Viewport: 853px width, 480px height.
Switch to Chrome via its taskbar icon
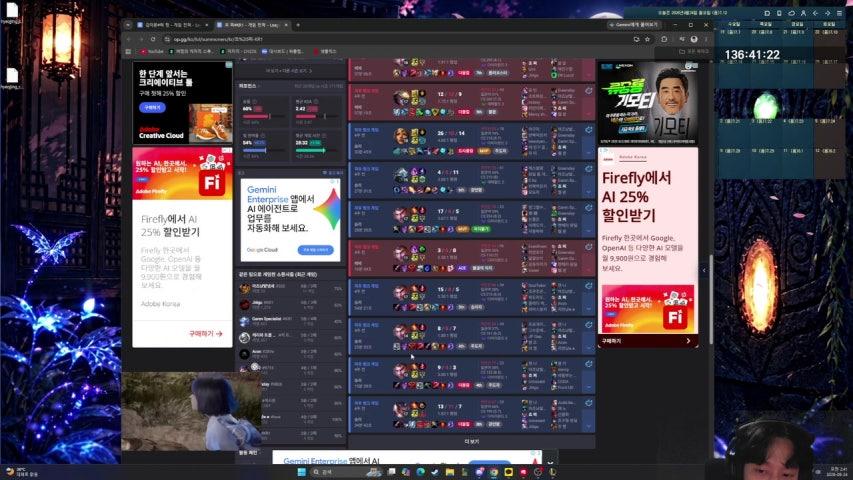[x=493, y=472]
